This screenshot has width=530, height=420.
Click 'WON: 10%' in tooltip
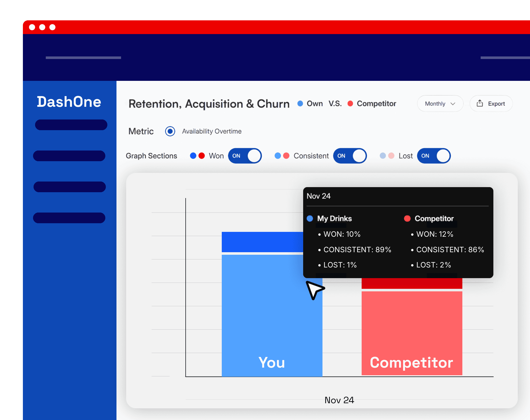[342, 234]
